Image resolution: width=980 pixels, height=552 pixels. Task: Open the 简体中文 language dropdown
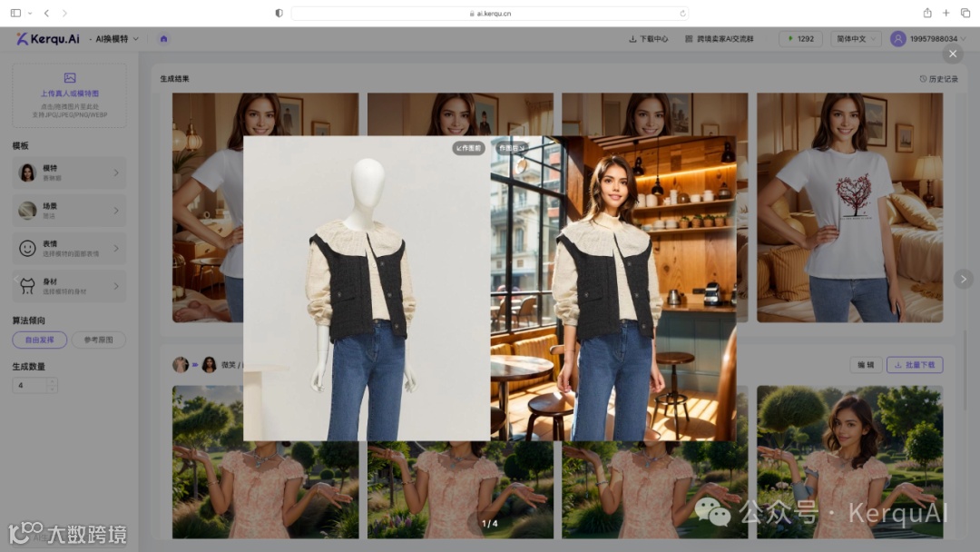point(856,39)
